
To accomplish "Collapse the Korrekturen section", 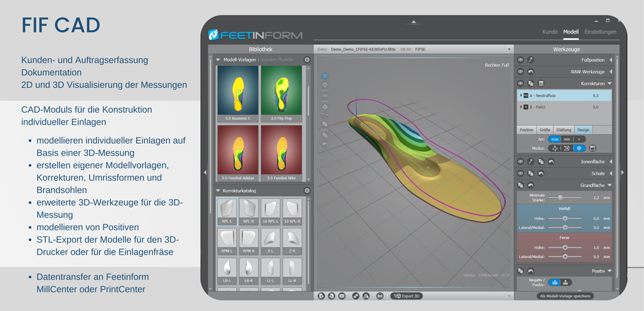I will coord(610,83).
